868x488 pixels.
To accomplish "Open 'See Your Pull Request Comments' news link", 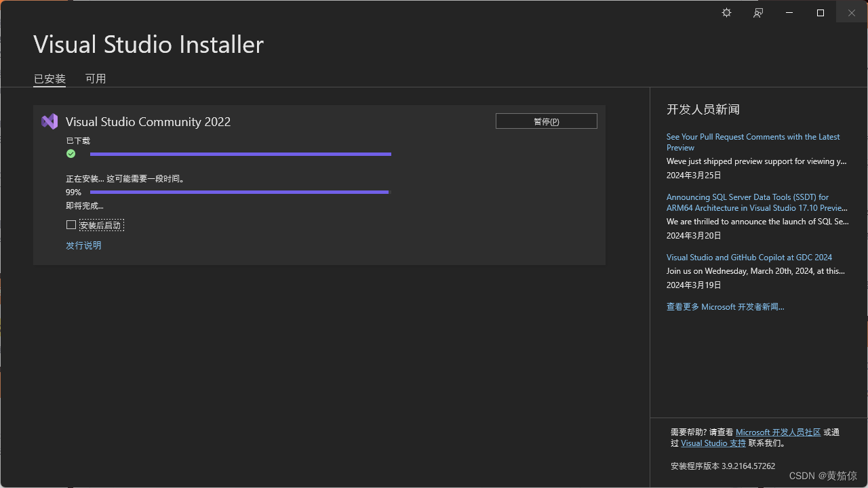I will (x=753, y=142).
